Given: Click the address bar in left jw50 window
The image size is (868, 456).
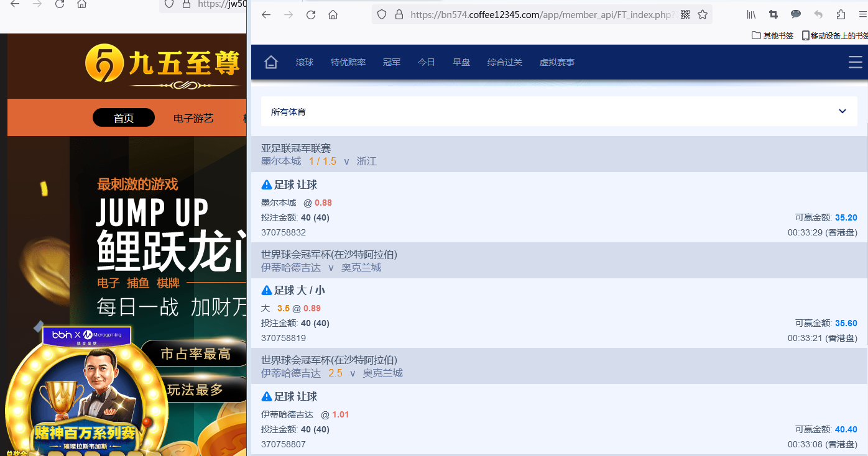Looking at the screenshot, I should [222, 4].
